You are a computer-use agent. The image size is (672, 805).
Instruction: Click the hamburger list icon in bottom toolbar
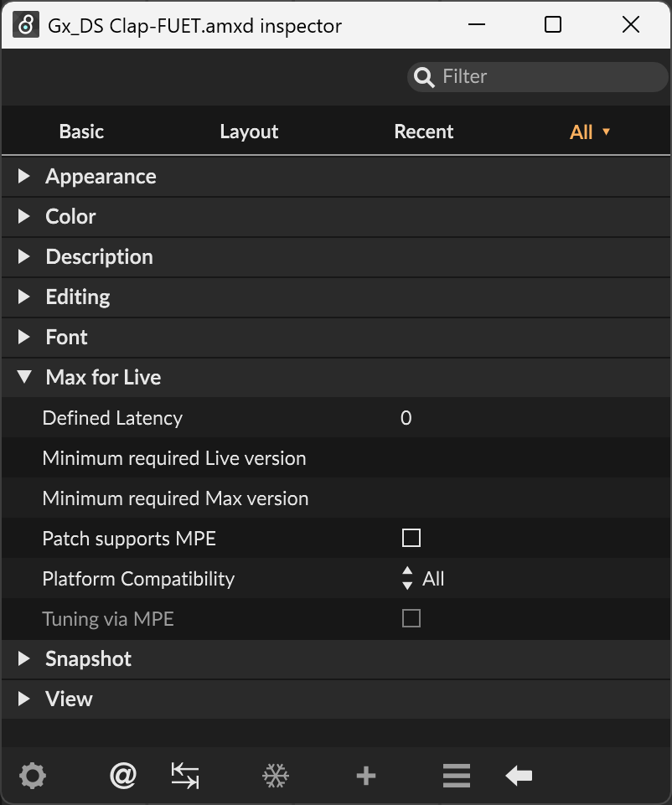click(x=457, y=775)
